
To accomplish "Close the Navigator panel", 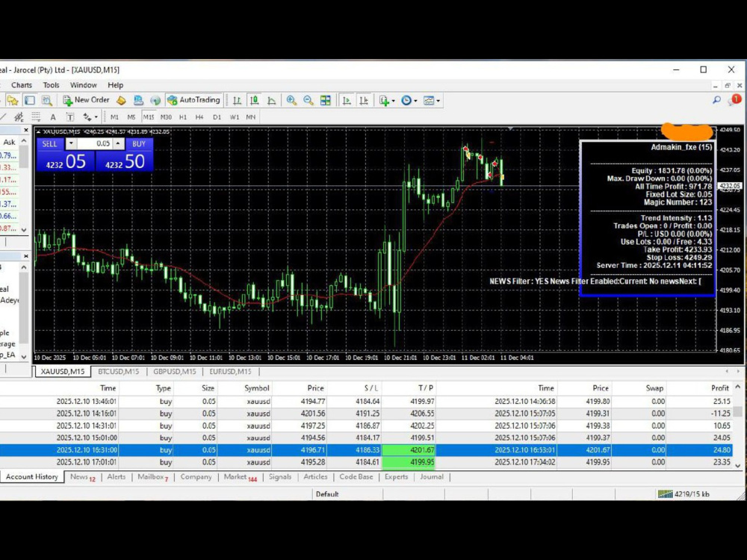I will (x=25, y=256).
